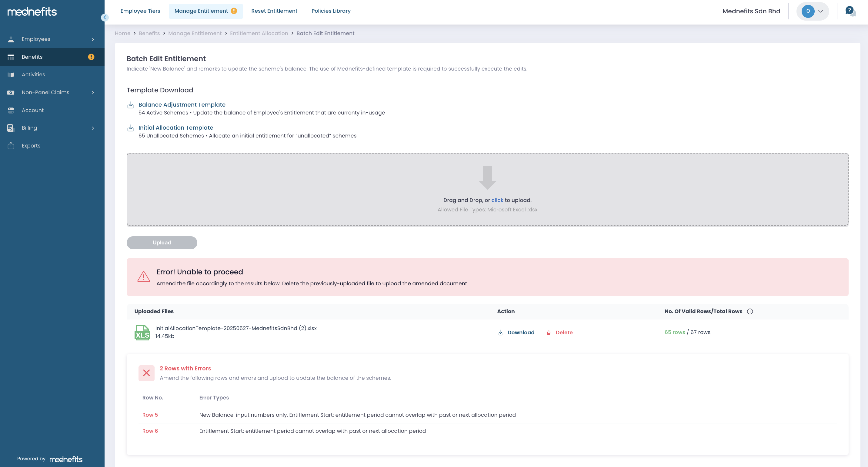Viewport: 868px width, 467px height.
Task: Go to Entitlement Allocation in the breadcrumb
Action: tap(259, 33)
